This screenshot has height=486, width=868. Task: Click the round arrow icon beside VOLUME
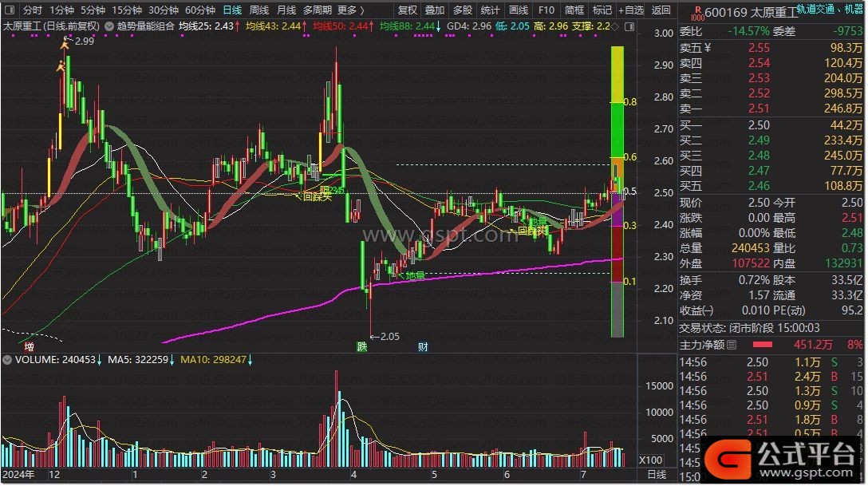7,360
